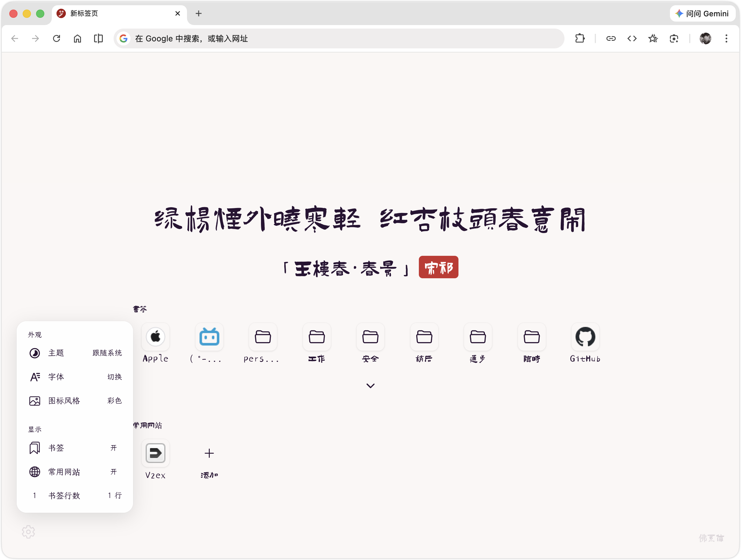Click the settings gear in bottom-left corner
This screenshot has height=560, width=741.
click(29, 532)
